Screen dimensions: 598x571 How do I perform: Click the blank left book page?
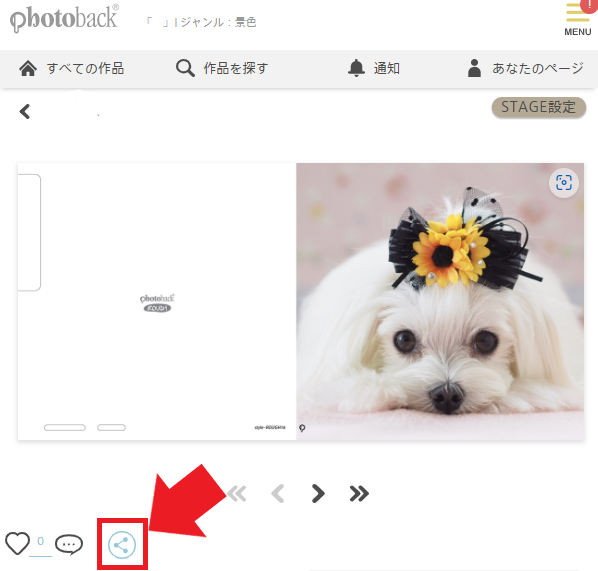click(157, 301)
